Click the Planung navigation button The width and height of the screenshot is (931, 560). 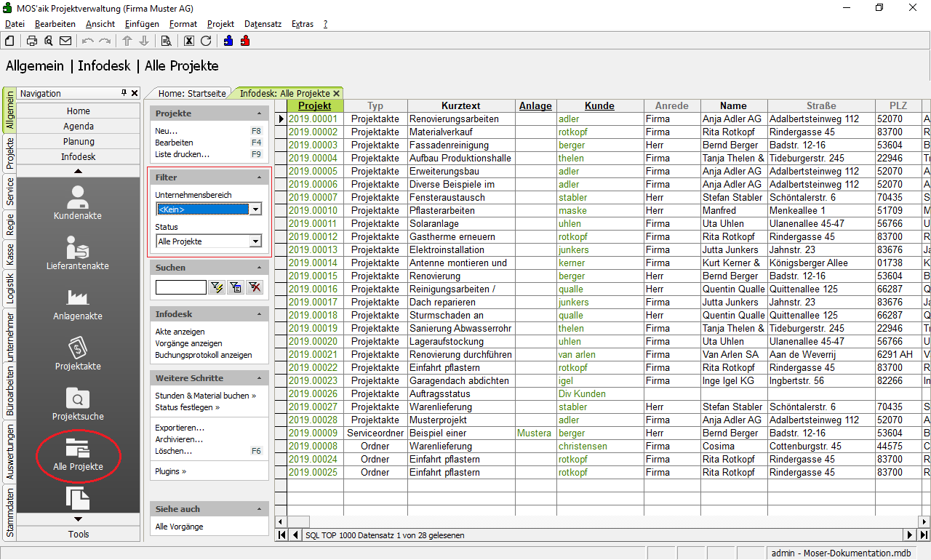tap(78, 141)
